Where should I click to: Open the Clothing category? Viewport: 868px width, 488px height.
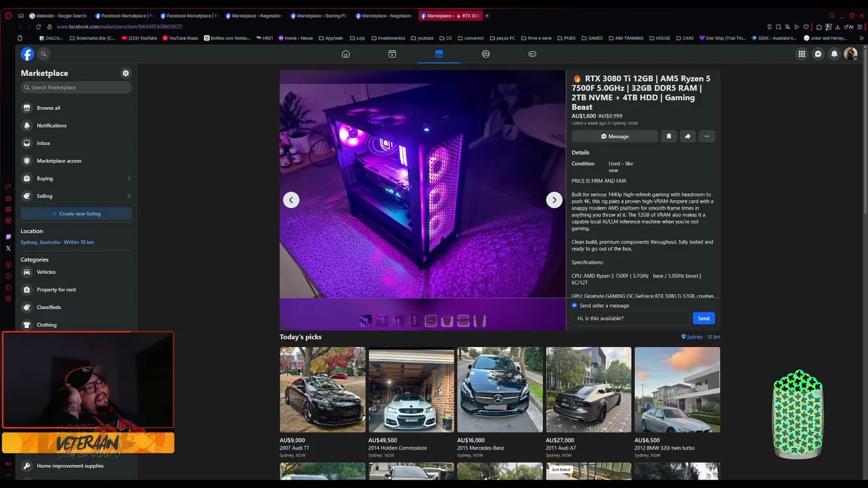[76, 325]
